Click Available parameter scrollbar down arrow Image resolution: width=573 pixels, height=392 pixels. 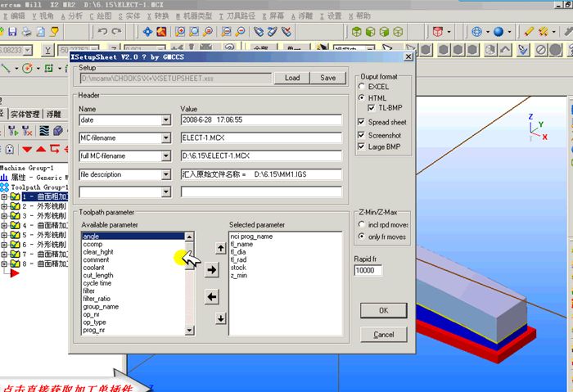click(189, 331)
